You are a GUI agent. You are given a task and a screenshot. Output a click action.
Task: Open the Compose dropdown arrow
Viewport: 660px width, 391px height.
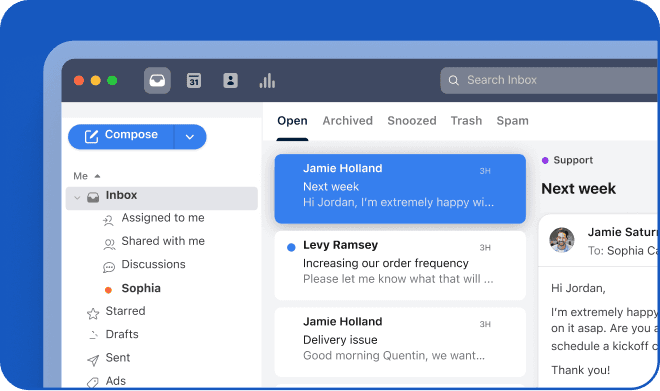click(x=190, y=137)
